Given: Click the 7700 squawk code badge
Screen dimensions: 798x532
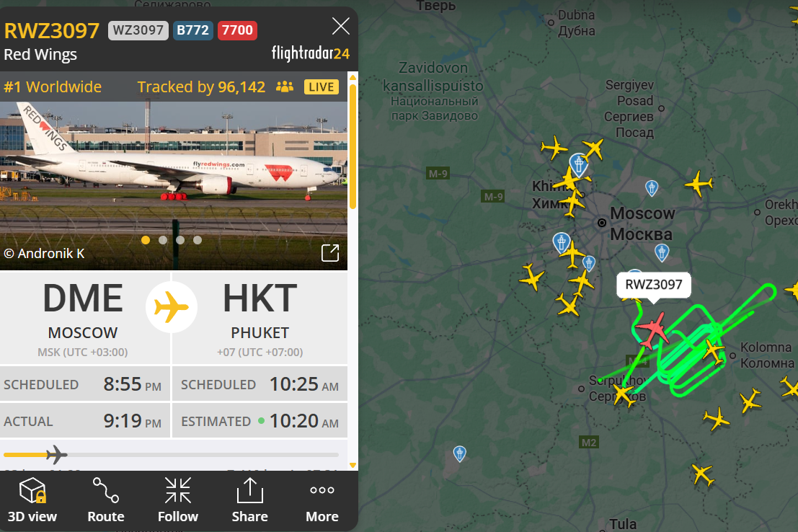Looking at the screenshot, I should click(x=237, y=30).
